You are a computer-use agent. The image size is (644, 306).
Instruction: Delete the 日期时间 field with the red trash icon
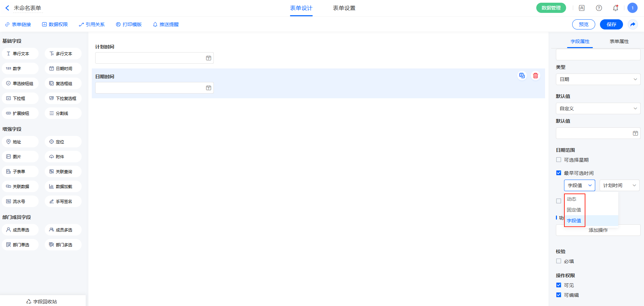click(535, 76)
